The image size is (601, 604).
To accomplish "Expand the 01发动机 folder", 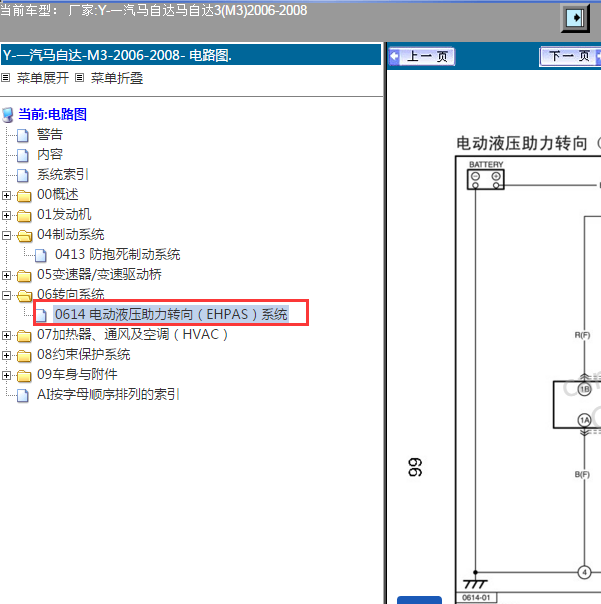I will 6,215.
